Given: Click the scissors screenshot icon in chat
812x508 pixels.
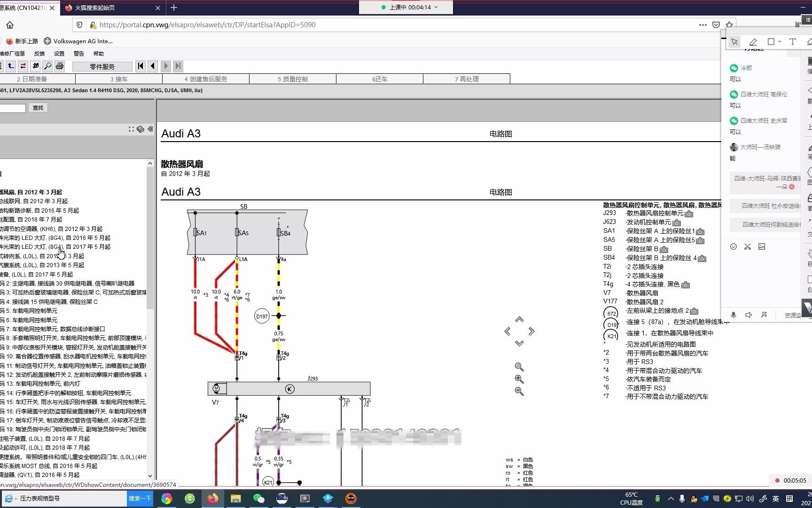Looking at the screenshot, I should (748, 246).
